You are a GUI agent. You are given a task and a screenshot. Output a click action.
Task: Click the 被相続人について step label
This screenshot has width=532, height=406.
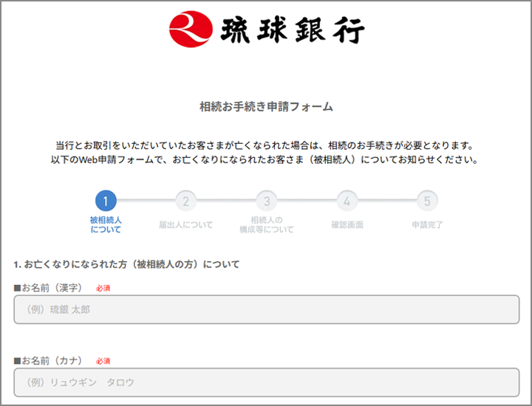tap(106, 224)
